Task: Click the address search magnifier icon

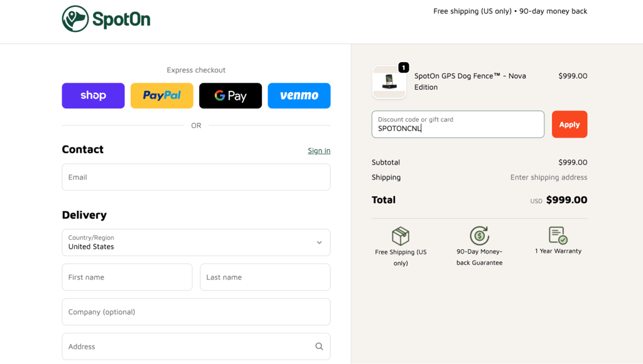Action: tap(319, 346)
